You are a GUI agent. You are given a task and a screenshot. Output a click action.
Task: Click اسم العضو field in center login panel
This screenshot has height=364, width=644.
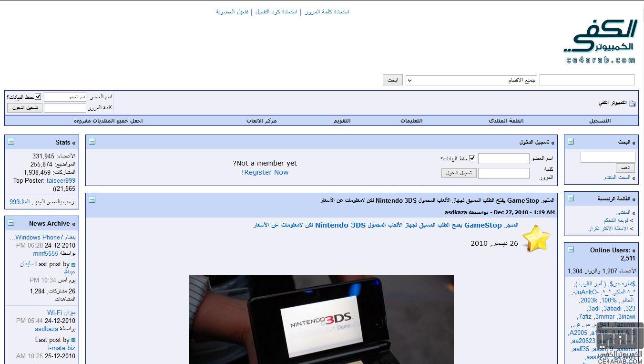pos(503,158)
